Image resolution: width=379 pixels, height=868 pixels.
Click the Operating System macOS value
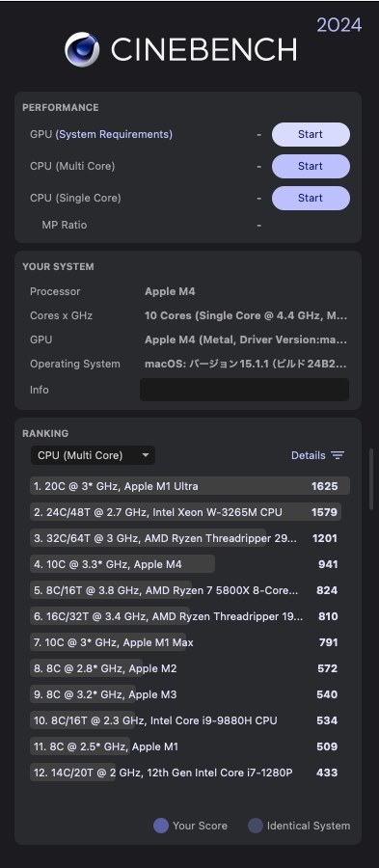(246, 364)
